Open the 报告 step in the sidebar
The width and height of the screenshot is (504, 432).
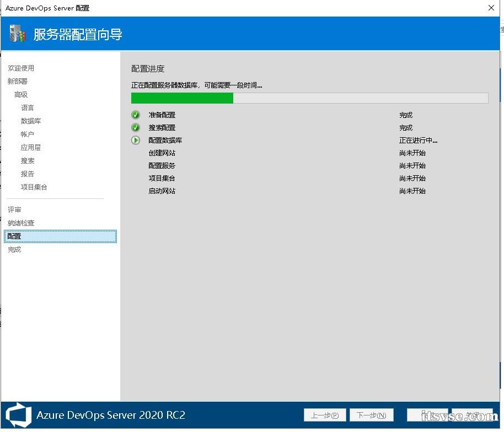pos(28,174)
